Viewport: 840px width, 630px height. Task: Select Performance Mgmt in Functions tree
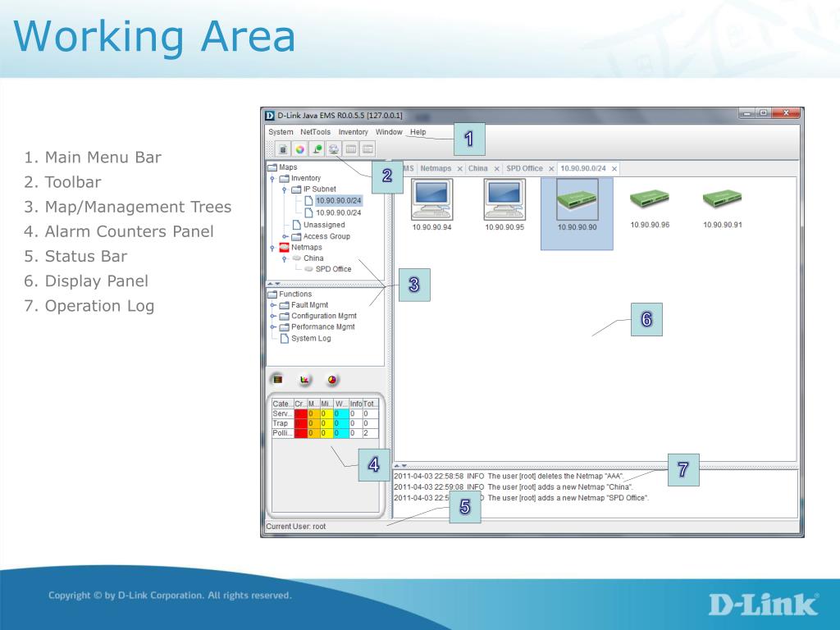[x=323, y=326]
